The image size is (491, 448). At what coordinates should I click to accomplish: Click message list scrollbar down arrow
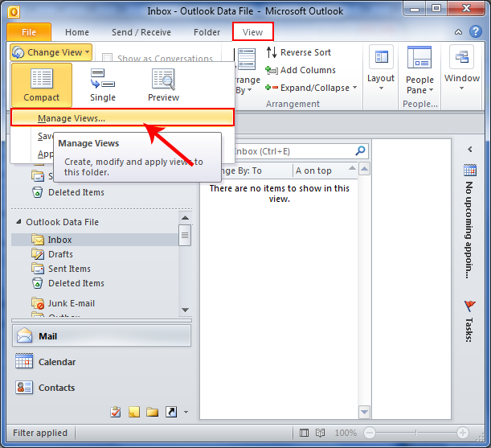coord(364,412)
